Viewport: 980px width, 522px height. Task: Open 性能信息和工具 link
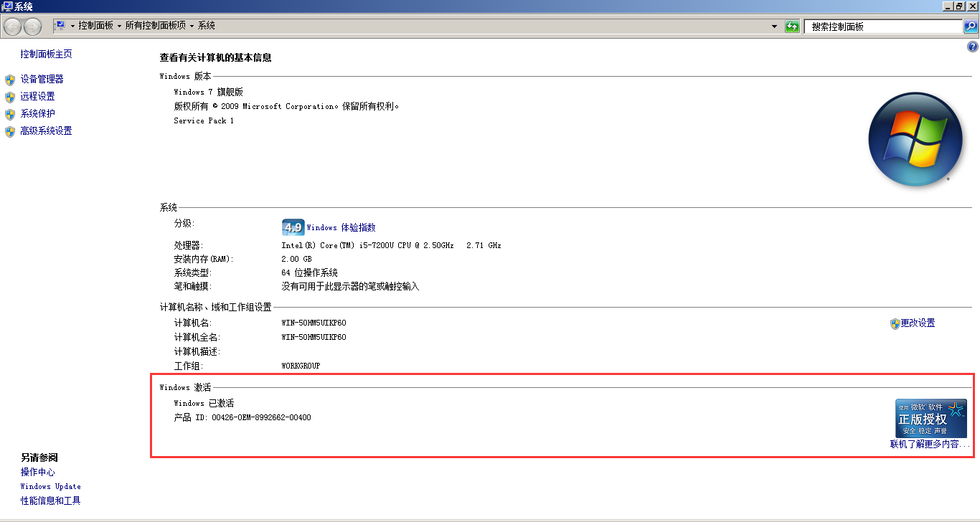50,500
